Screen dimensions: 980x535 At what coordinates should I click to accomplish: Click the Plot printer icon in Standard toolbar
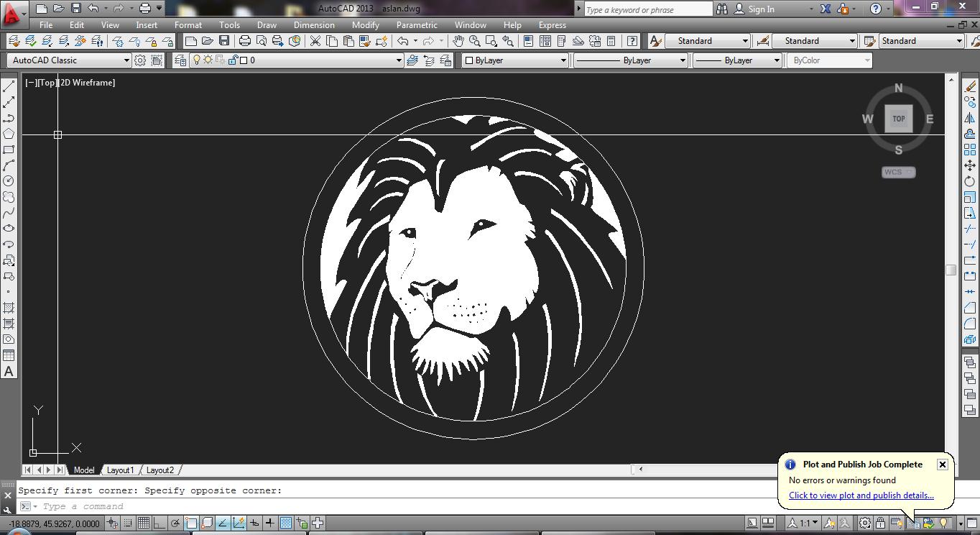point(245,41)
